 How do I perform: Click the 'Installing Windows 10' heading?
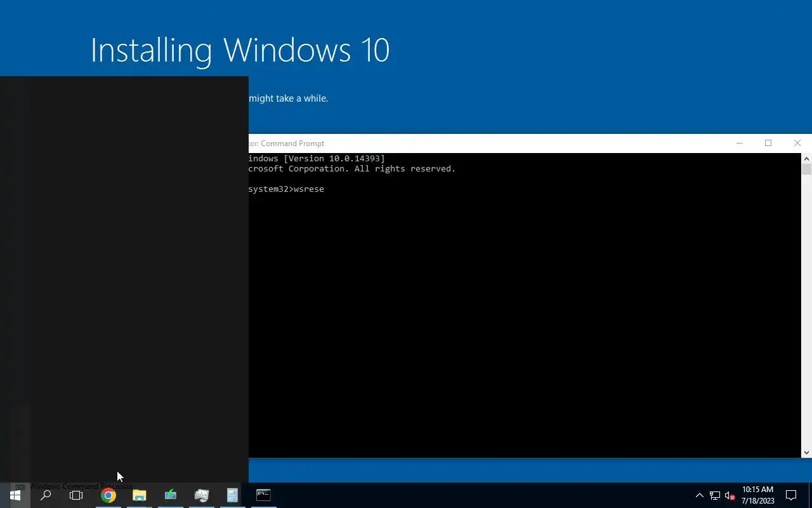240,50
